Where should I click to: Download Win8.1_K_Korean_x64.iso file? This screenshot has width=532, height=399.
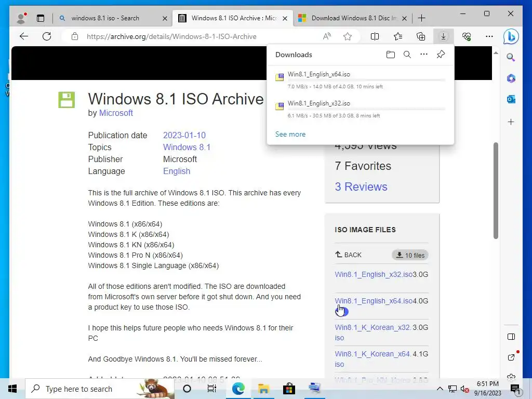[373, 359]
